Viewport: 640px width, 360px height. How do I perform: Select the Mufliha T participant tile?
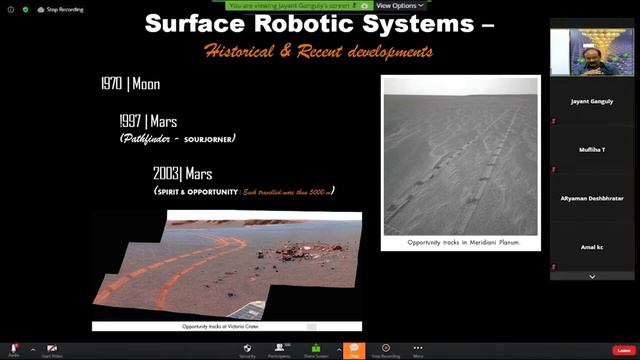pos(592,150)
